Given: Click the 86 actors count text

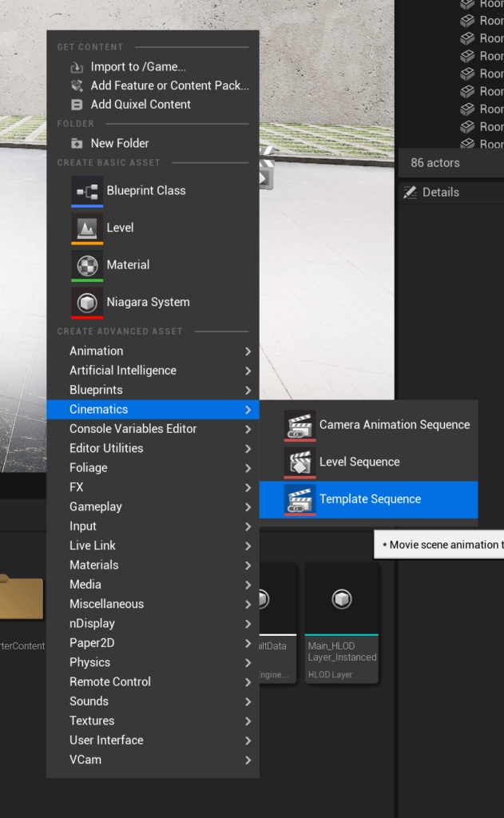Looking at the screenshot, I should coord(435,163).
